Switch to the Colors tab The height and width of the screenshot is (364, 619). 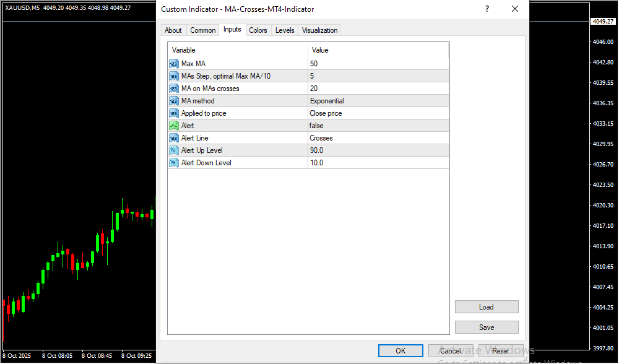tap(258, 30)
